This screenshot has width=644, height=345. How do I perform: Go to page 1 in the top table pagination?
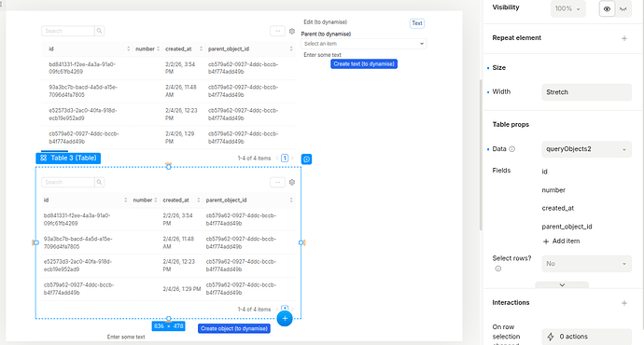(x=285, y=158)
